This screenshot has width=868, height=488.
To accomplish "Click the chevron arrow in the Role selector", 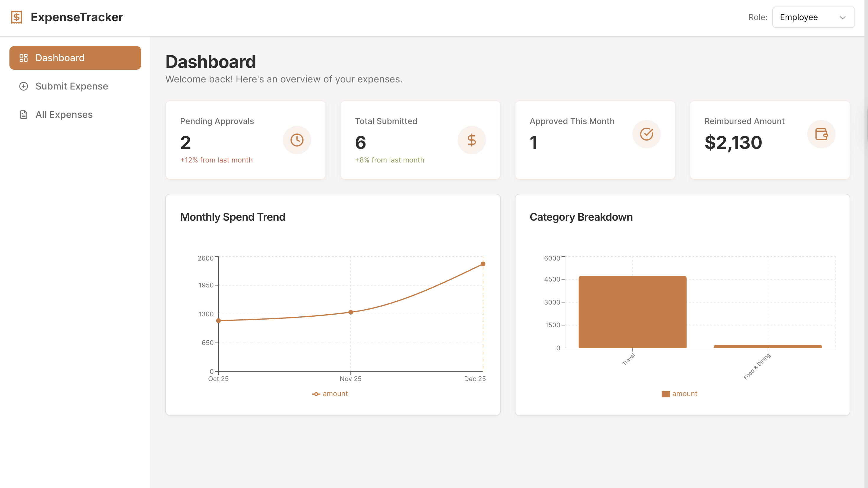I will (842, 17).
